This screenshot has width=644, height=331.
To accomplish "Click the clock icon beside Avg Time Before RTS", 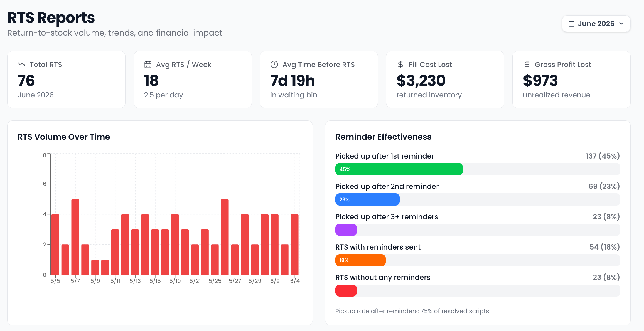I will click(274, 65).
